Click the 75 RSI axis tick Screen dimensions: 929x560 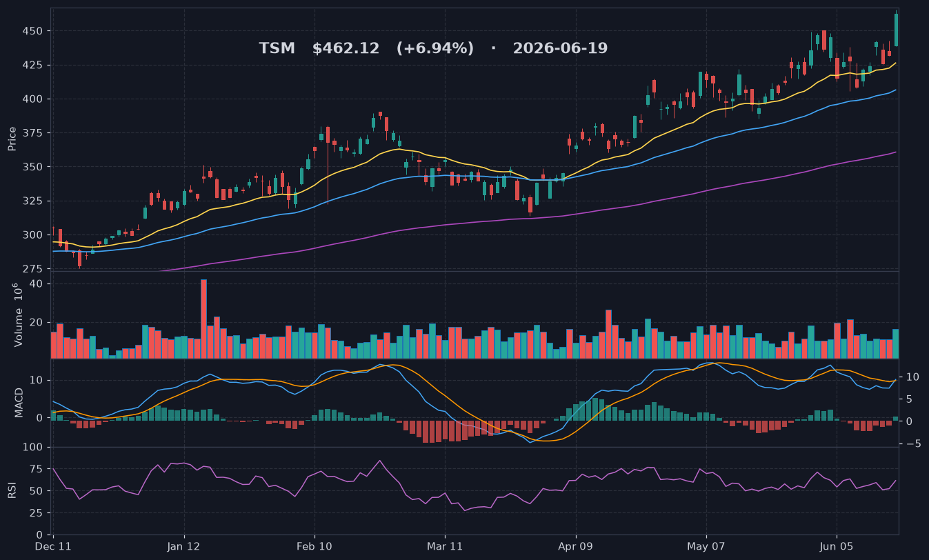37,470
